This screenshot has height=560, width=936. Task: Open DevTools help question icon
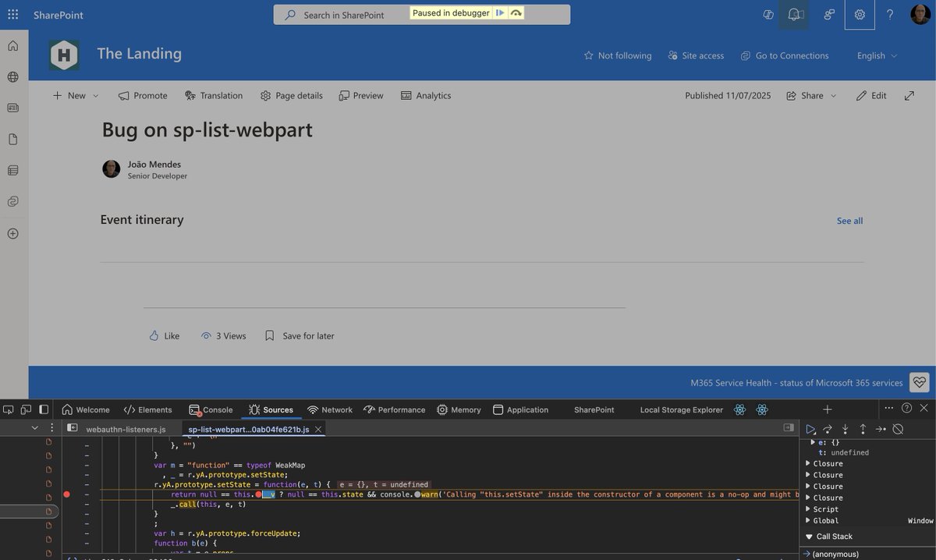906,408
